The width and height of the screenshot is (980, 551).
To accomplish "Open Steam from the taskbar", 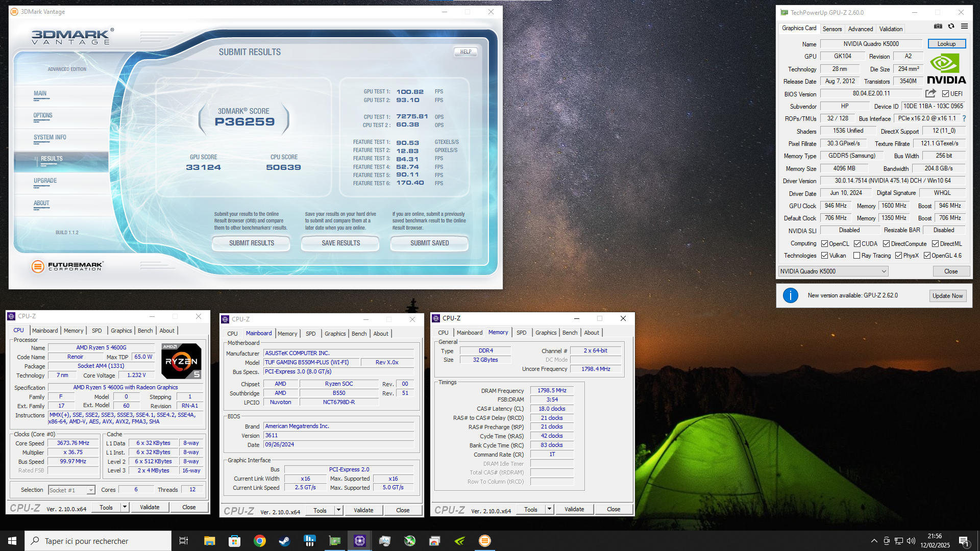I will (284, 541).
